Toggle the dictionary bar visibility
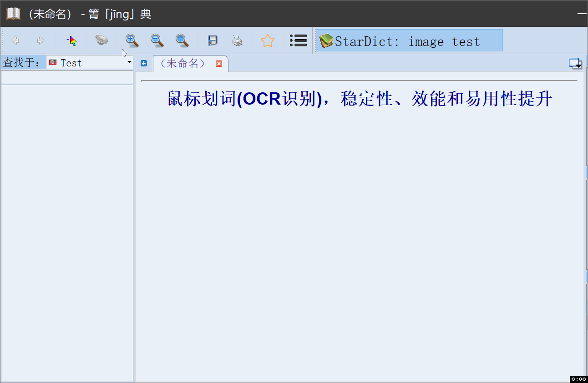This screenshot has width=588, height=383. point(298,40)
